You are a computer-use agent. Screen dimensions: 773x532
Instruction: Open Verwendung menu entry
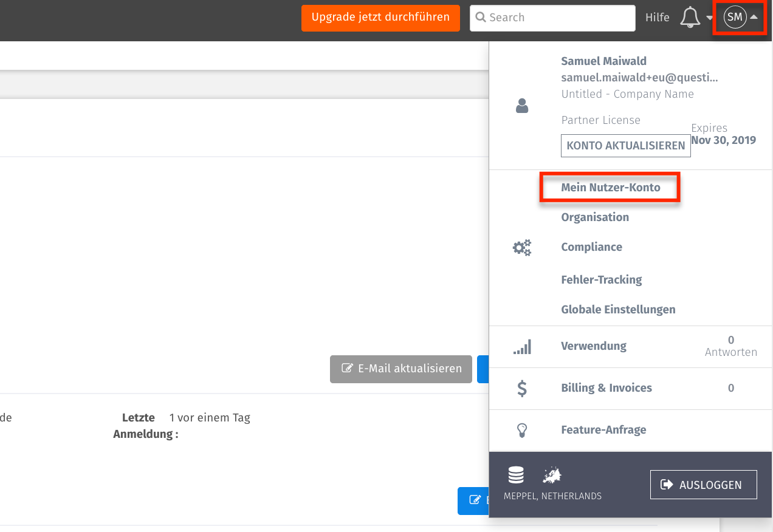[x=594, y=346]
